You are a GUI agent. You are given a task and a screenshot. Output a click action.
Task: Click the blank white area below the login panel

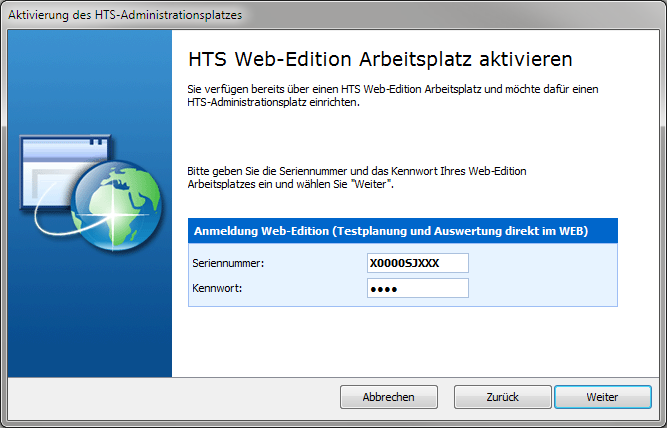[402, 340]
